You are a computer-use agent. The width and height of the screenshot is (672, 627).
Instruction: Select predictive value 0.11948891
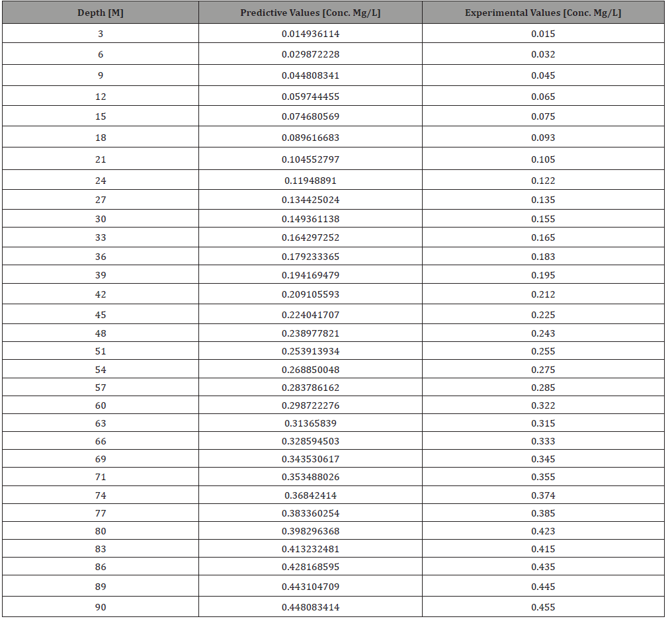310,181
